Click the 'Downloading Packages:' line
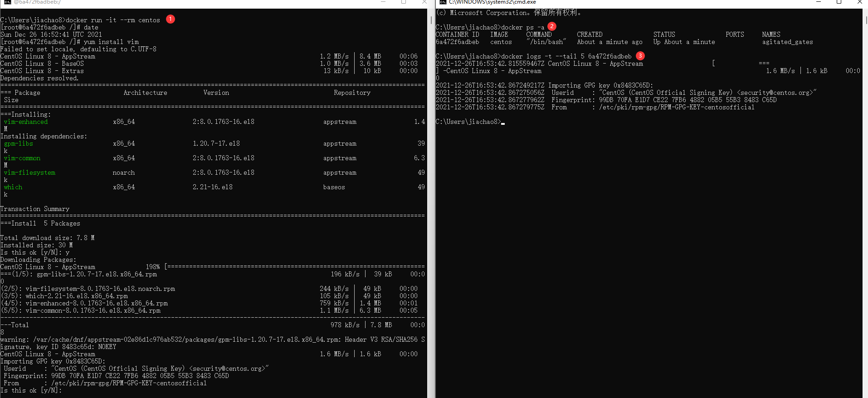868x398 pixels. 39,260
